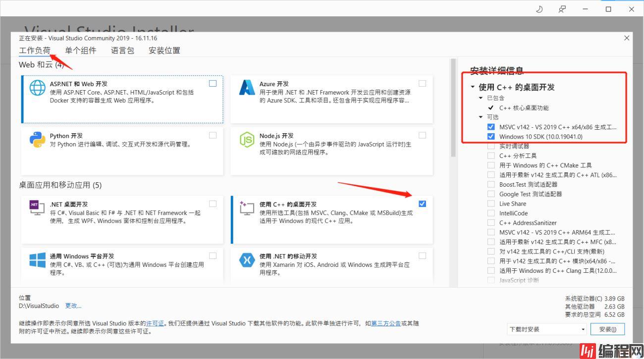Image resolution: width=644 pixels, height=359 pixels.
Task: Check the .NET desktop development checkbox
Action: coord(213,204)
